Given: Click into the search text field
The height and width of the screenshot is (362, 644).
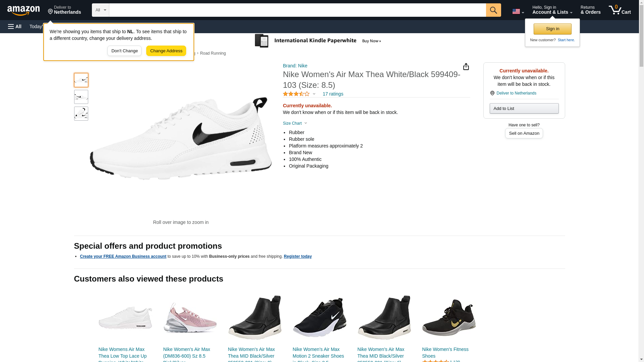Looking at the screenshot, I should (x=297, y=10).
